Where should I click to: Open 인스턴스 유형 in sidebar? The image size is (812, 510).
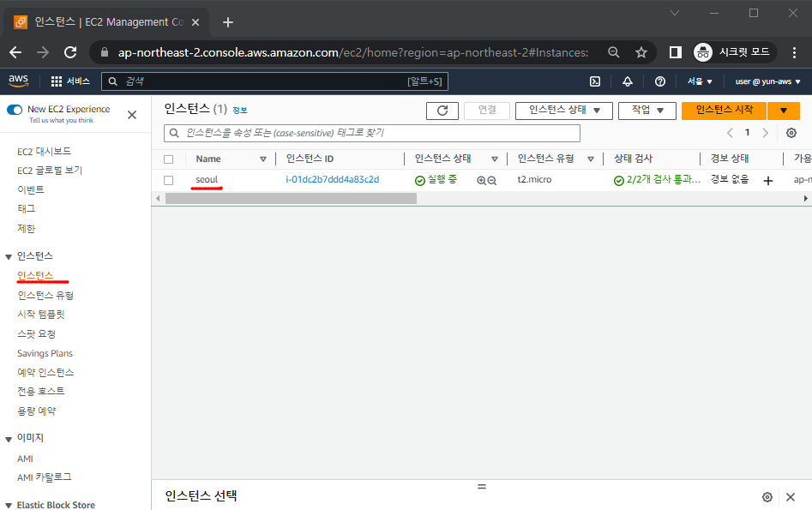coord(45,295)
